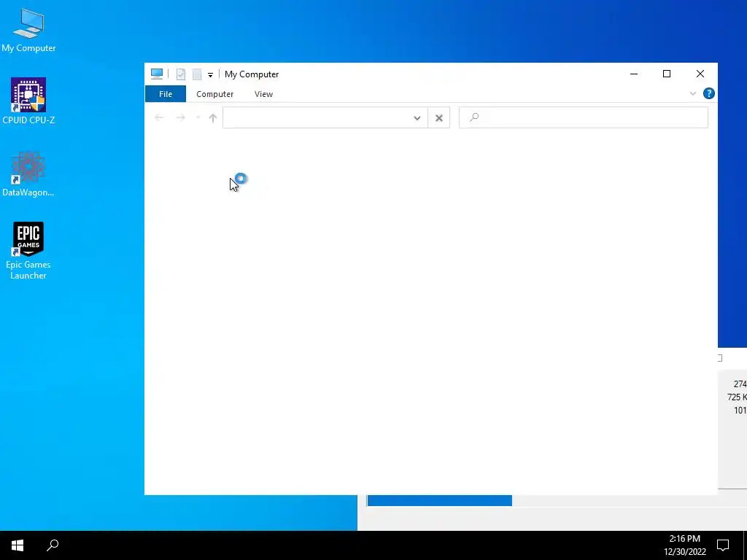Switch to the Computer ribbon tab
Viewport: 747px width, 560px height.
coord(215,94)
